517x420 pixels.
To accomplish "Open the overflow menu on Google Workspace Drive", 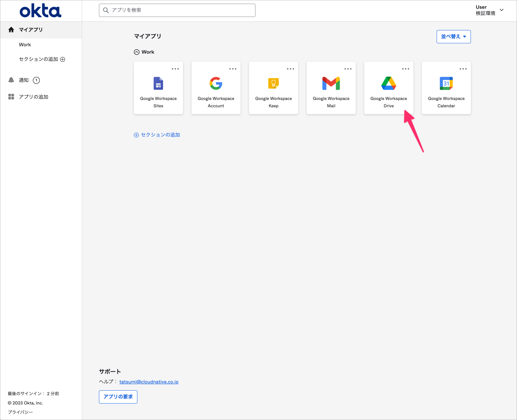I will point(405,69).
